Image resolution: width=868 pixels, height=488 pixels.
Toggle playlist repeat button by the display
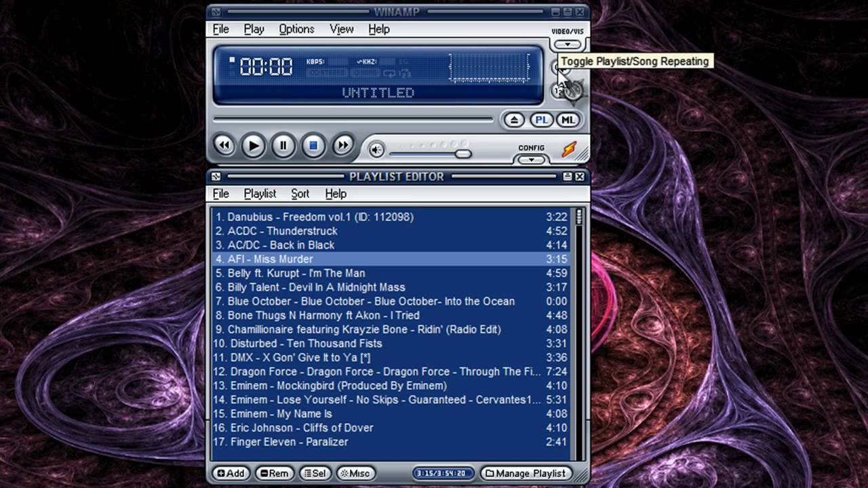[559, 67]
